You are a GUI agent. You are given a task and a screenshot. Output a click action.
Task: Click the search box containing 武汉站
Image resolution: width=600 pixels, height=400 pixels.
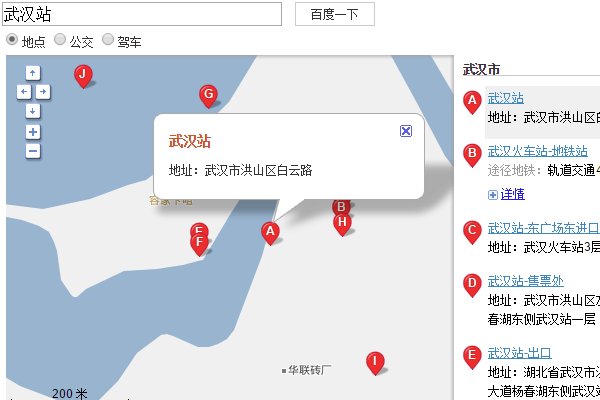(142, 14)
